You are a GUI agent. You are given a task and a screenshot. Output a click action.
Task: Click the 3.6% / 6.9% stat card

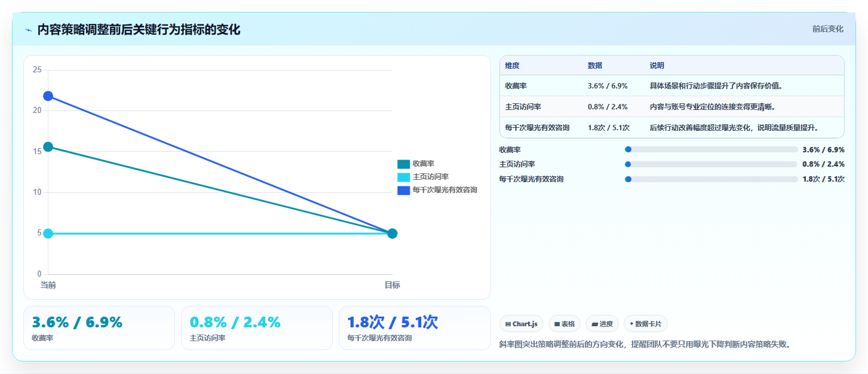click(x=99, y=328)
